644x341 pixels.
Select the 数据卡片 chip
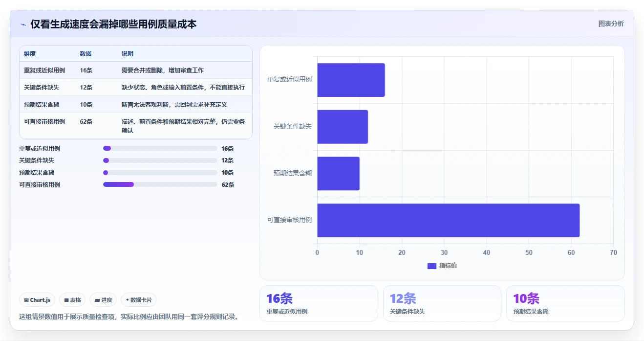tap(139, 300)
